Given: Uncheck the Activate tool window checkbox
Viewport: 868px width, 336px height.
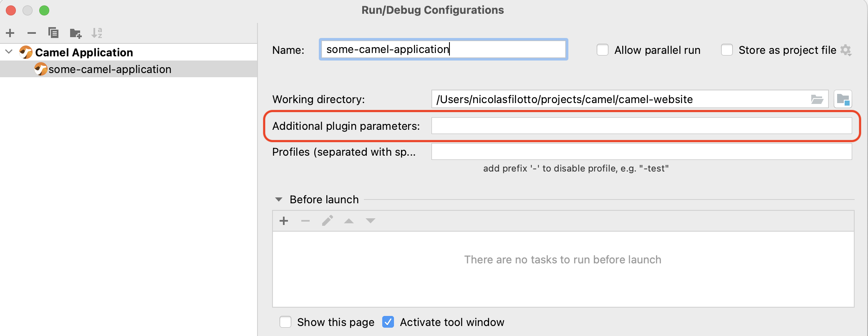Looking at the screenshot, I should [x=388, y=322].
